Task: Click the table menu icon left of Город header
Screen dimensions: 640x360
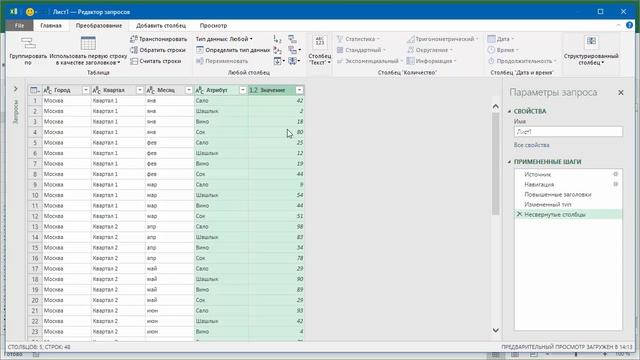Action: [35, 90]
